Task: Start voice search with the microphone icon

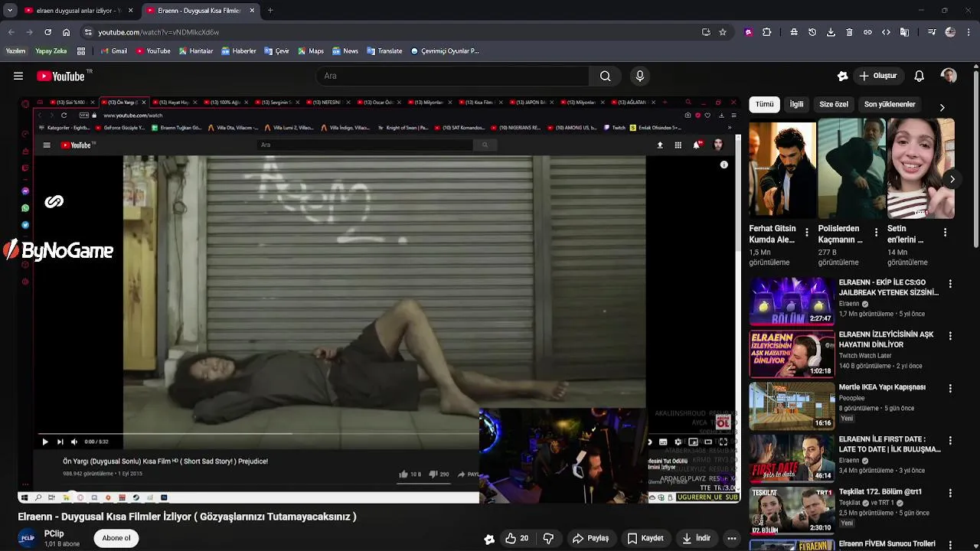Action: [640, 76]
